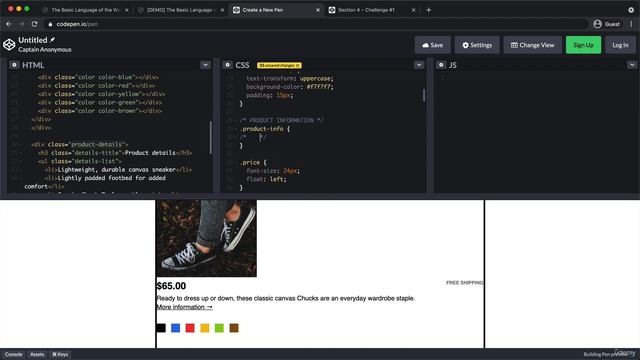This screenshot has width=640, height=360.
Task: Follow the More information link
Action: point(184,307)
